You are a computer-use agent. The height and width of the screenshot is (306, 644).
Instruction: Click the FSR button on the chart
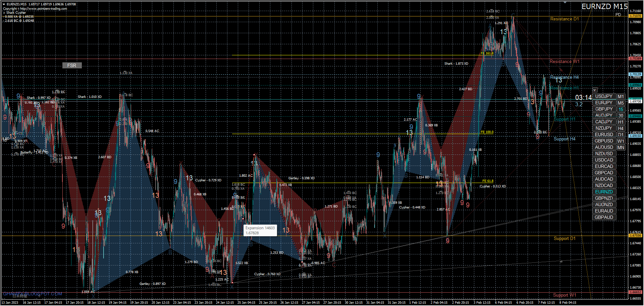(72, 65)
